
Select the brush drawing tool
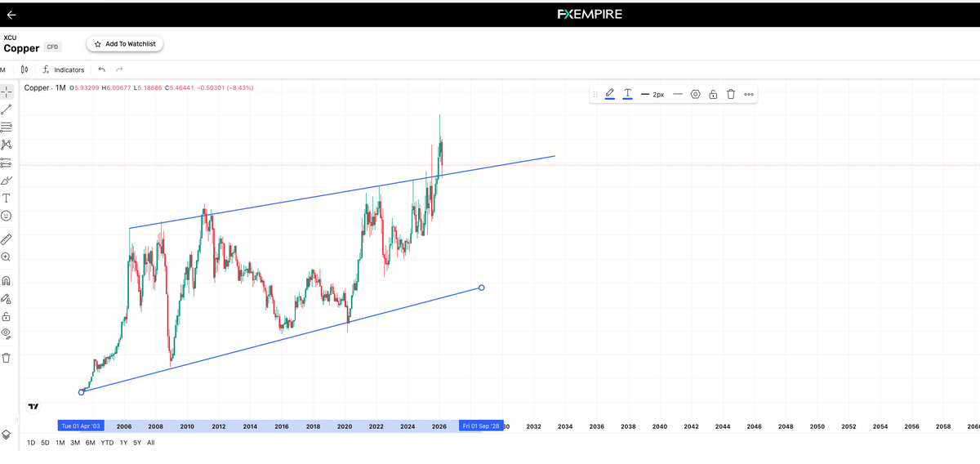point(7,181)
